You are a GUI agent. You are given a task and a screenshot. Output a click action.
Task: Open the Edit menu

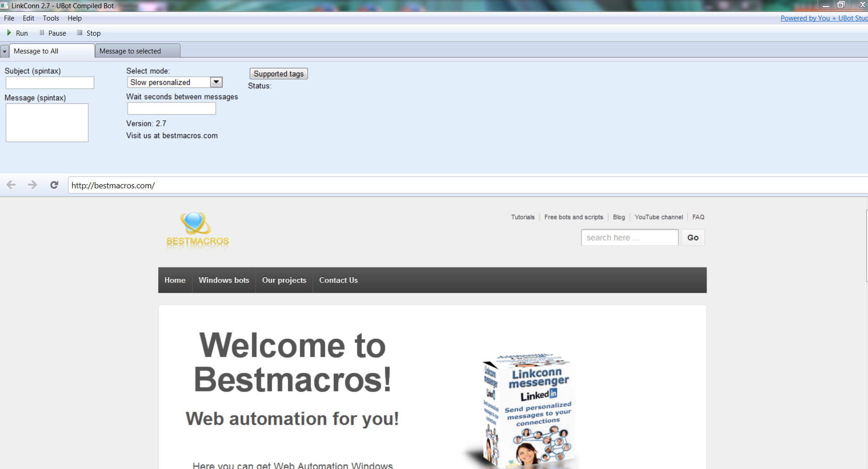[28, 18]
